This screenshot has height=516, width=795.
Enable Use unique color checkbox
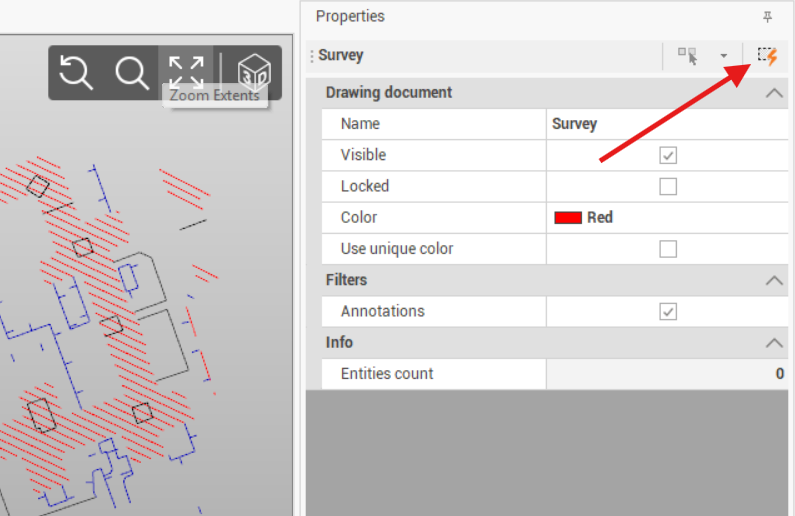tap(668, 248)
